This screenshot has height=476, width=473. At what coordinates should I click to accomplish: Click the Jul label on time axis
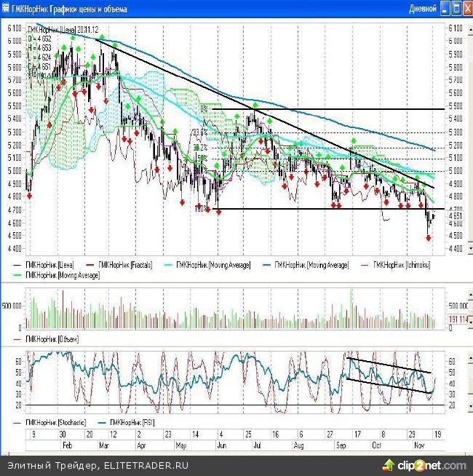(256, 443)
